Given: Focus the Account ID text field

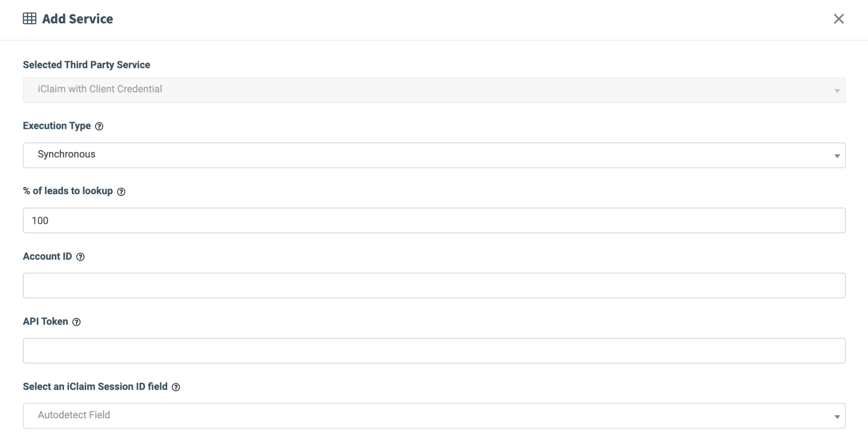Looking at the screenshot, I should [434, 285].
